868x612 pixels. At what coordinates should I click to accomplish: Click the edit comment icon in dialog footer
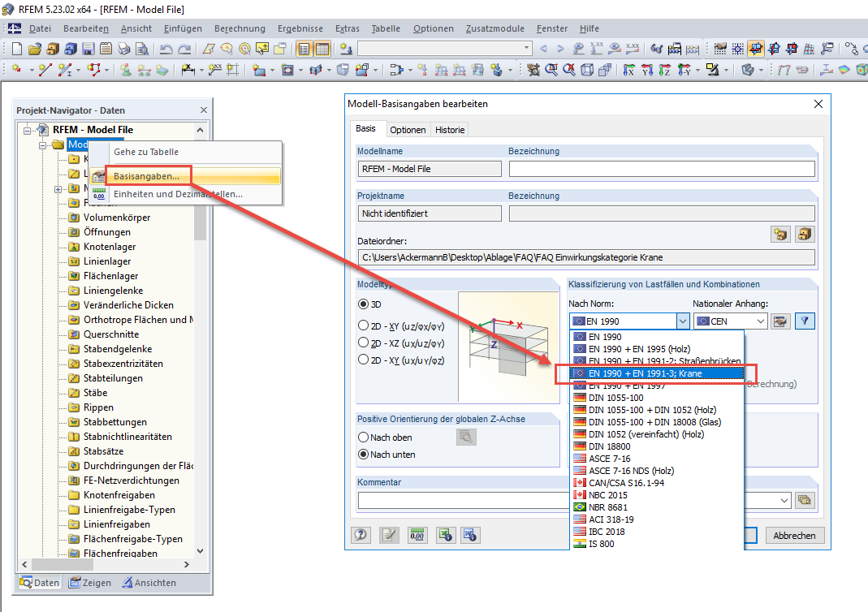(x=389, y=535)
